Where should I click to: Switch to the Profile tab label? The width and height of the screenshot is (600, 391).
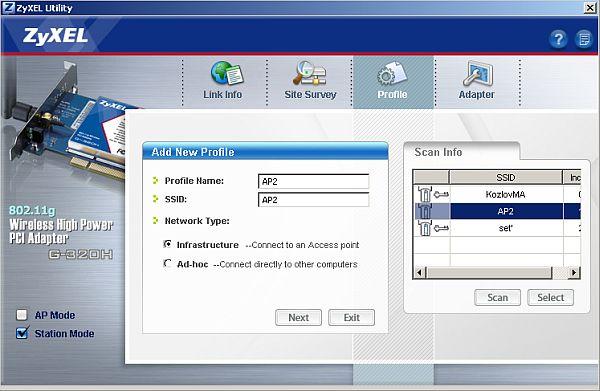tap(392, 94)
